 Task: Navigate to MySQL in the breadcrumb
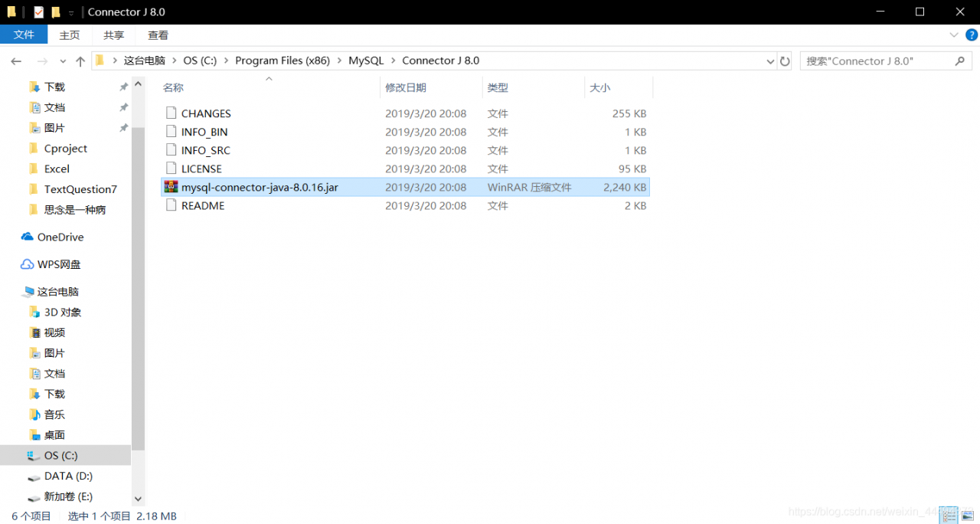pos(366,61)
